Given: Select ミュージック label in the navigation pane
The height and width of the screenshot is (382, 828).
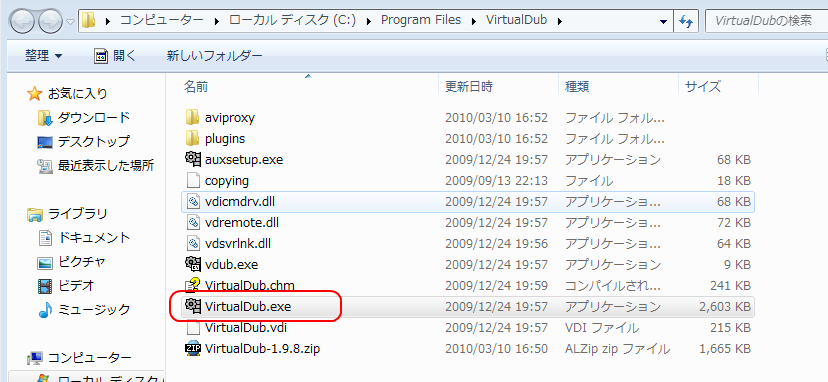Looking at the screenshot, I should click(x=94, y=310).
